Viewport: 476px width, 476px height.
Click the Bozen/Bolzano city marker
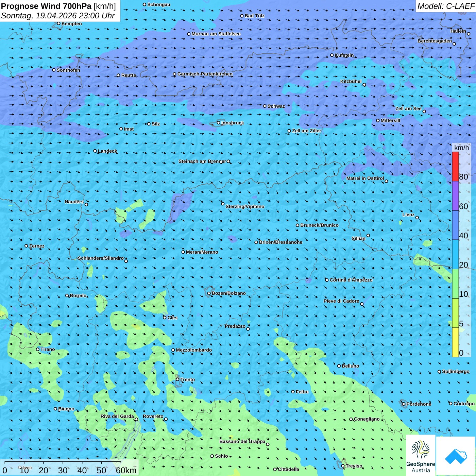coord(209,293)
